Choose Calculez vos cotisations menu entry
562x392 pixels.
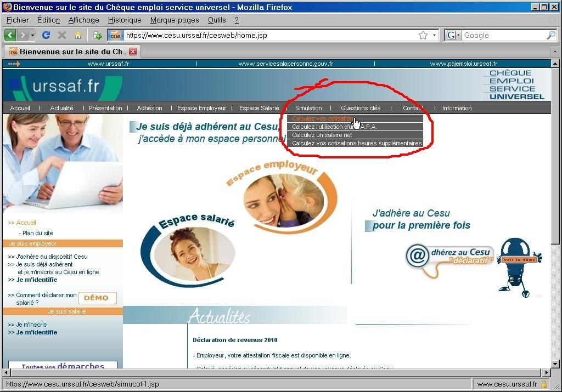[355, 118]
